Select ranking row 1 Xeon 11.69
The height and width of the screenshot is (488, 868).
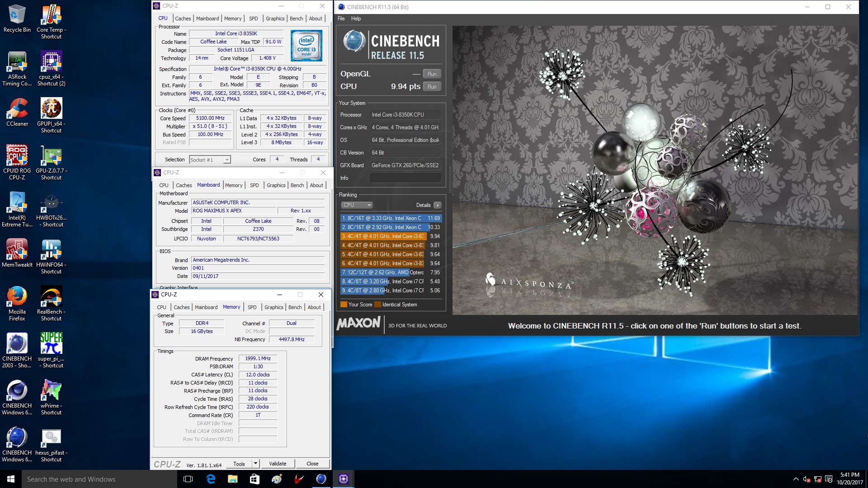[x=391, y=218]
